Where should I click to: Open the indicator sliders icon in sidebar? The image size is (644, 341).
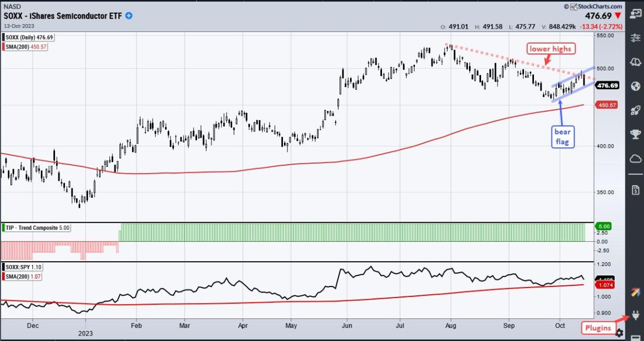coord(635,37)
